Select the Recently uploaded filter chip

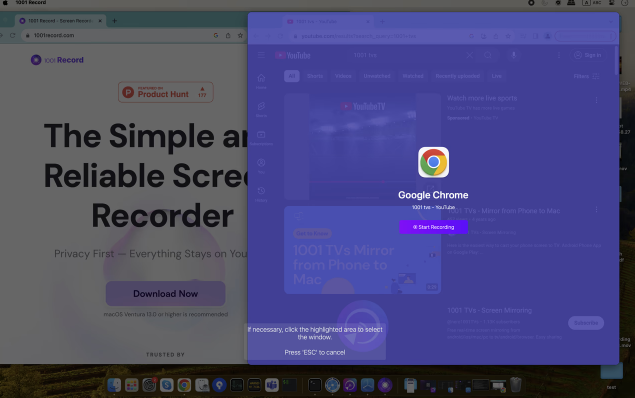458,76
